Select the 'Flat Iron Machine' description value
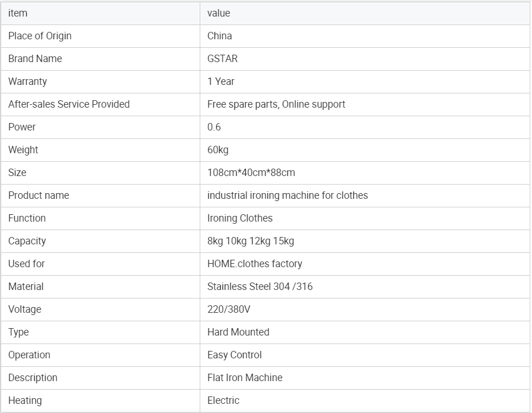The width and height of the screenshot is (532, 413). (245, 377)
